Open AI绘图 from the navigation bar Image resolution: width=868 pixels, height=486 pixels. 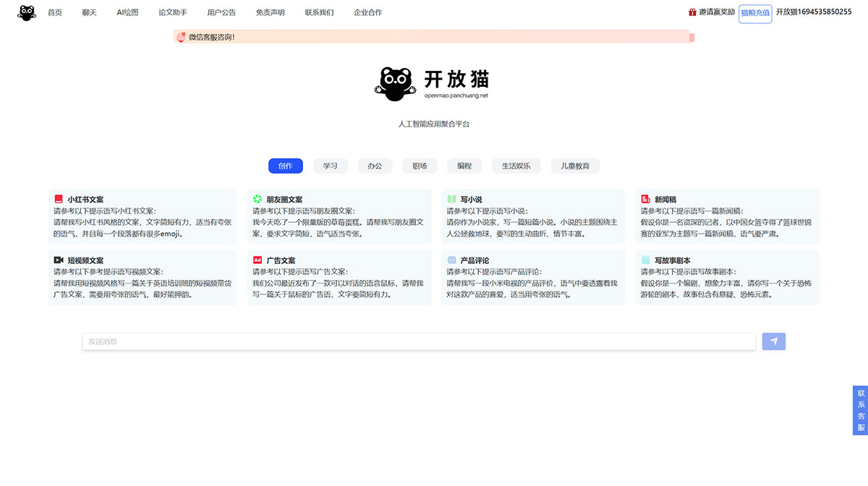tap(127, 12)
